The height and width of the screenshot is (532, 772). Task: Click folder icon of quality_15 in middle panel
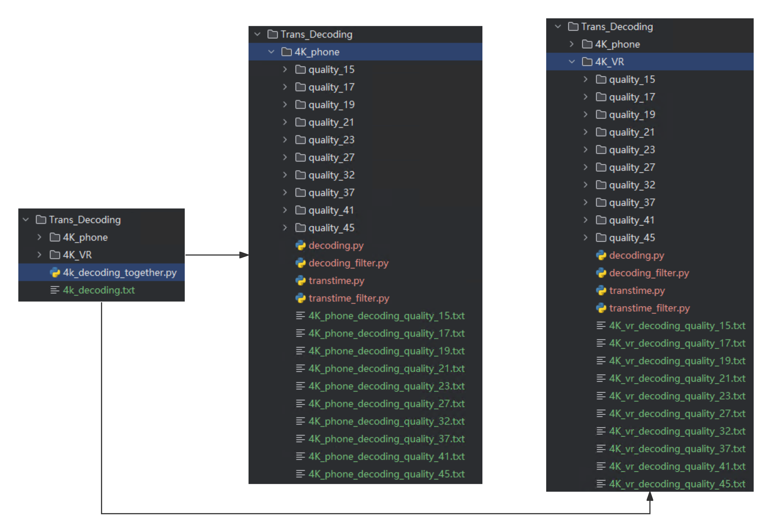300,69
